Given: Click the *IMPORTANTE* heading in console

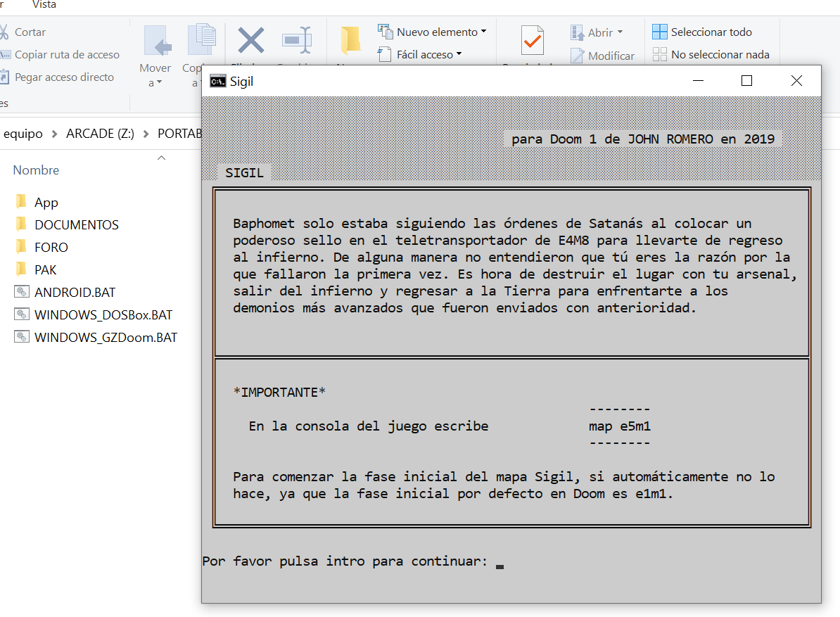Looking at the screenshot, I should (x=279, y=393).
